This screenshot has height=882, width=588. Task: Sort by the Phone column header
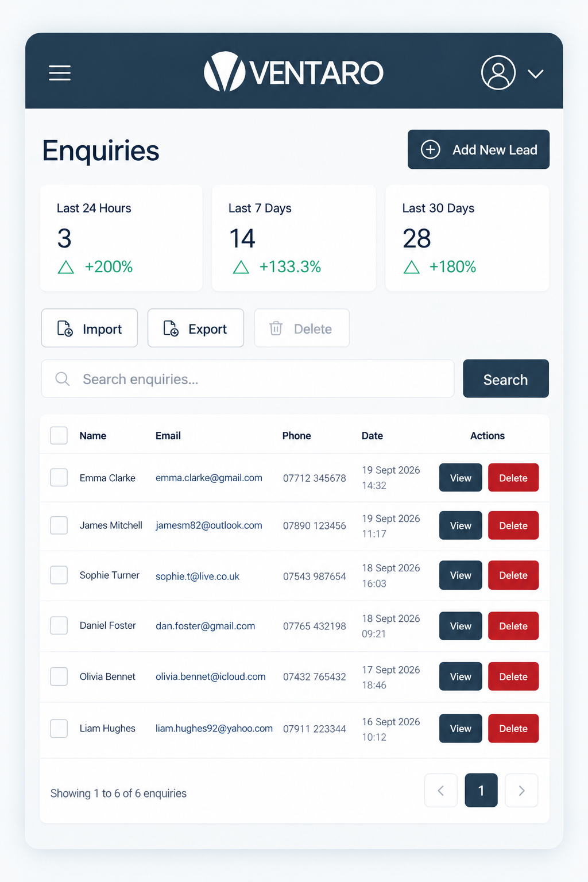[x=297, y=436]
